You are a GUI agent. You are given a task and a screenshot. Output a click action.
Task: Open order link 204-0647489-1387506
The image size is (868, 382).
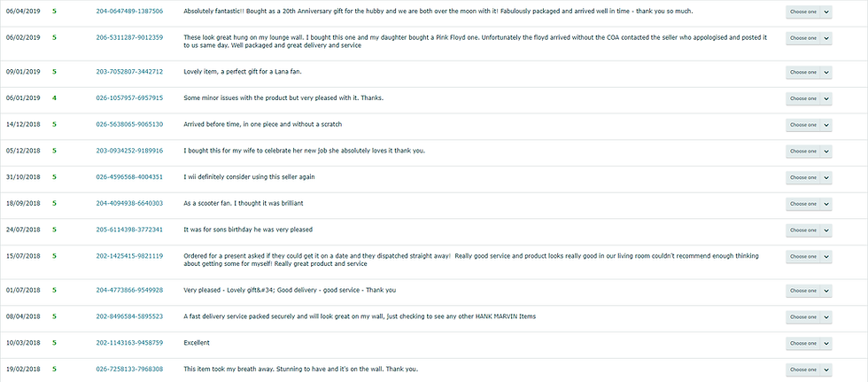click(x=129, y=12)
